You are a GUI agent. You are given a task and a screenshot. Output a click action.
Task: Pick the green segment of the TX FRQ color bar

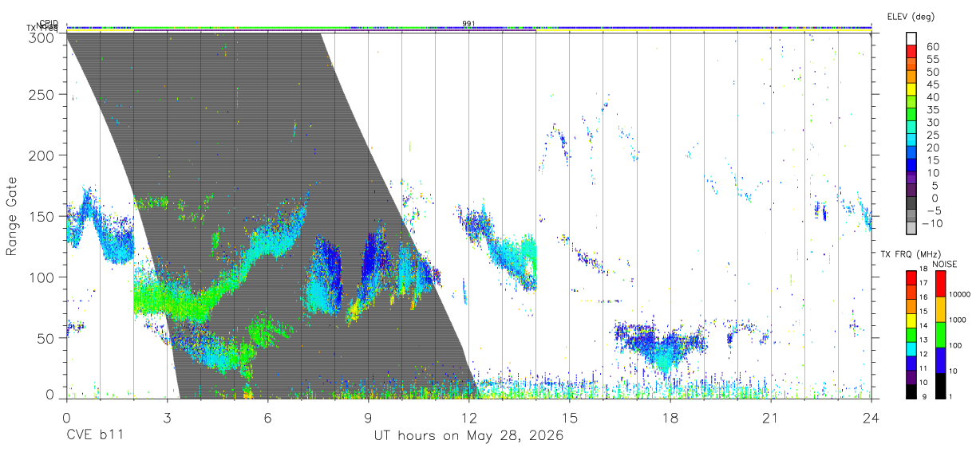[x=912, y=333]
